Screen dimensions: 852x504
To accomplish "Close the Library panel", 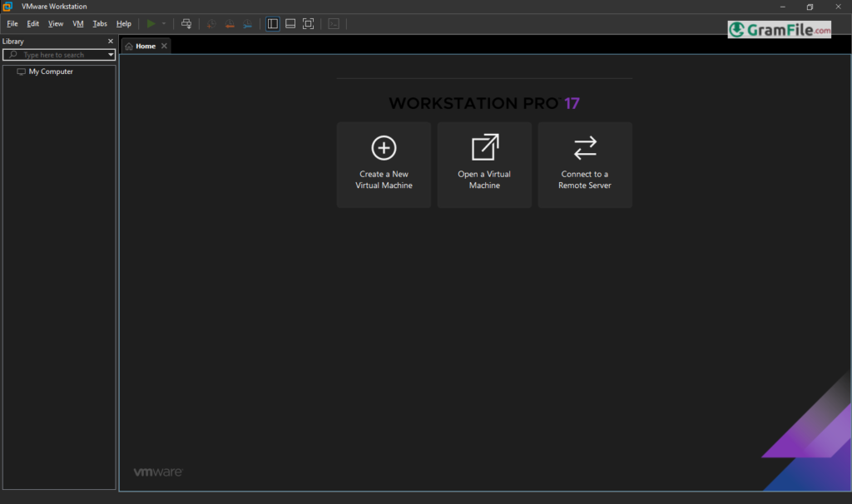I will tap(110, 40).
